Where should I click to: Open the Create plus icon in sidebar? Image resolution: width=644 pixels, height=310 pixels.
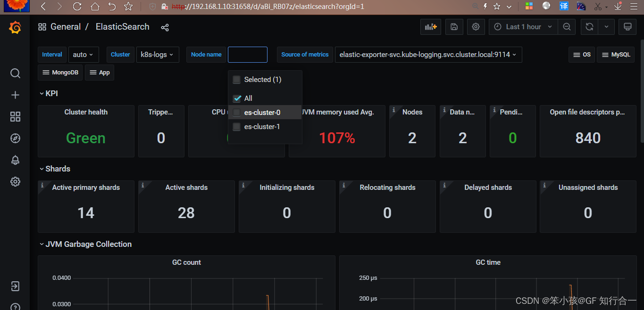coord(15,95)
